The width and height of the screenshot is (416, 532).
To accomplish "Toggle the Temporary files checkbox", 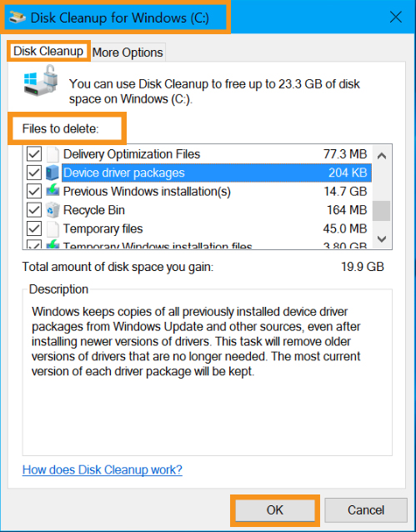I will (34, 229).
